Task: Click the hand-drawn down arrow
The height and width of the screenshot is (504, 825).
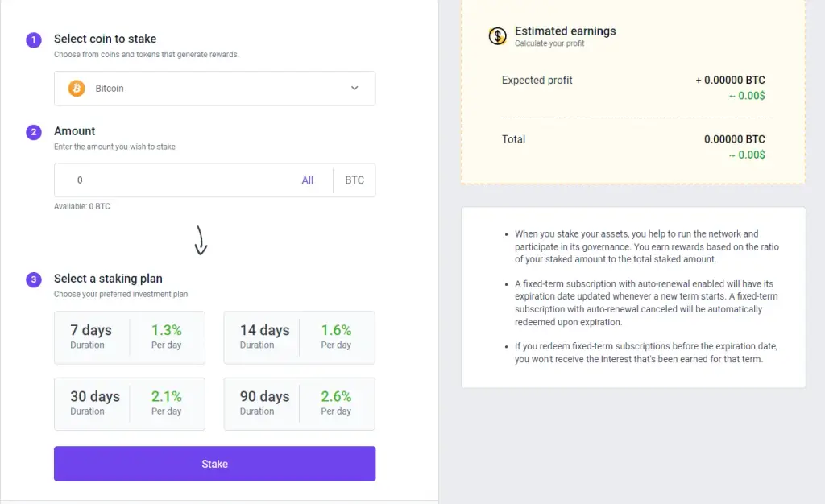Action: click(201, 241)
